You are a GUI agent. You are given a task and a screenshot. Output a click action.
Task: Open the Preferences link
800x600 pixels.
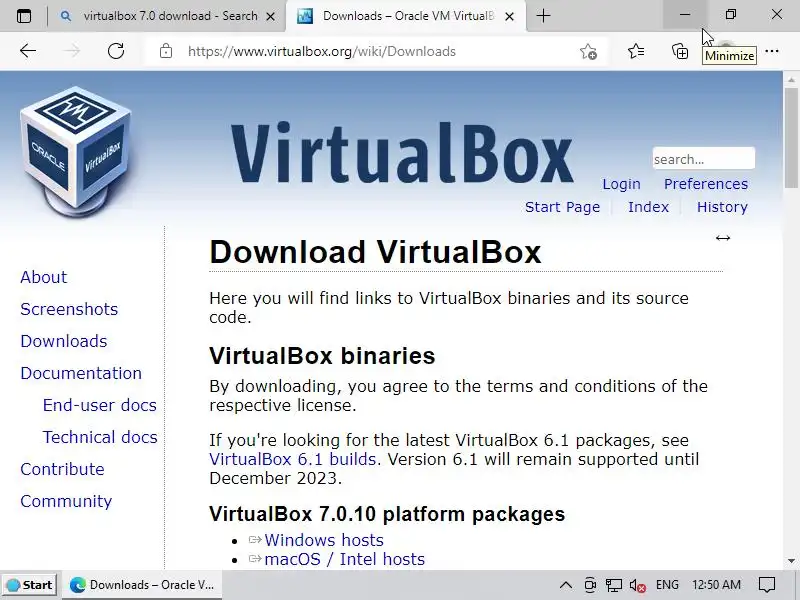(x=706, y=184)
